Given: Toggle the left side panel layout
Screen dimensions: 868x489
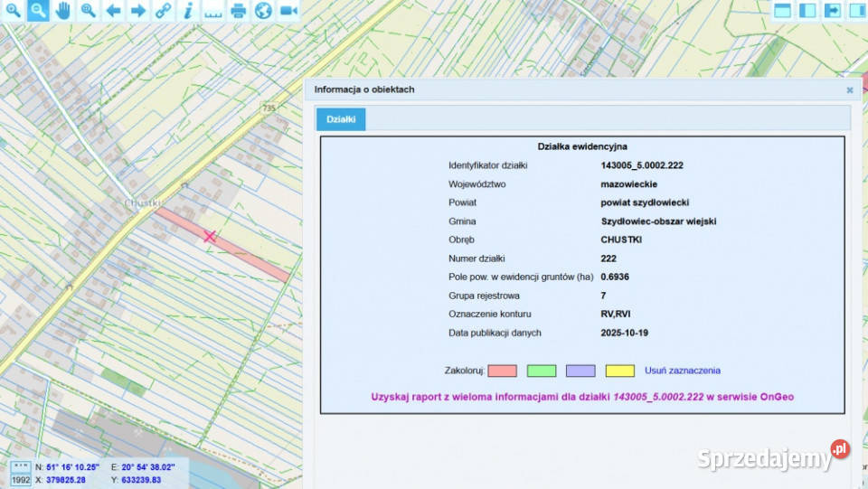Looking at the screenshot, I should click(807, 11).
